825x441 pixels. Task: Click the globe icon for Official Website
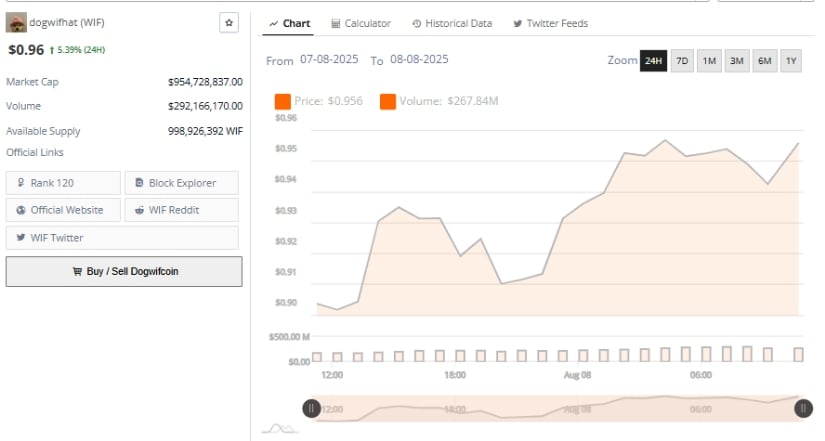tap(21, 210)
